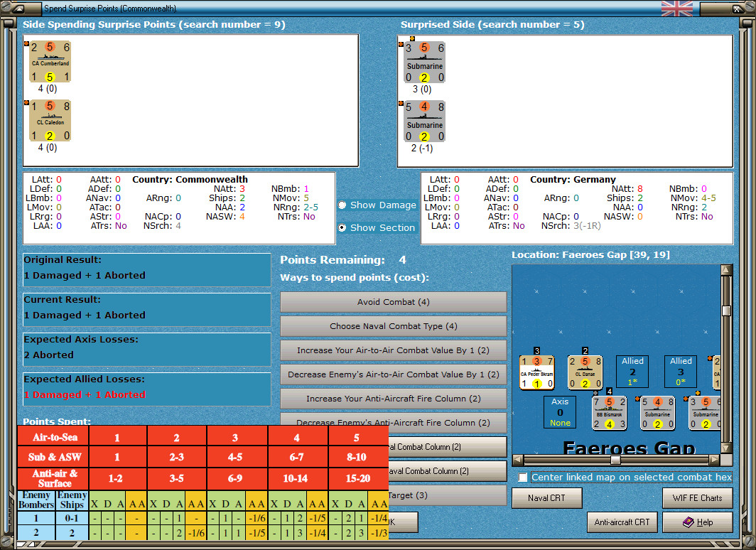Click the map vertical scrollbar thumb
Screen dimensions: 756x550
(727, 311)
